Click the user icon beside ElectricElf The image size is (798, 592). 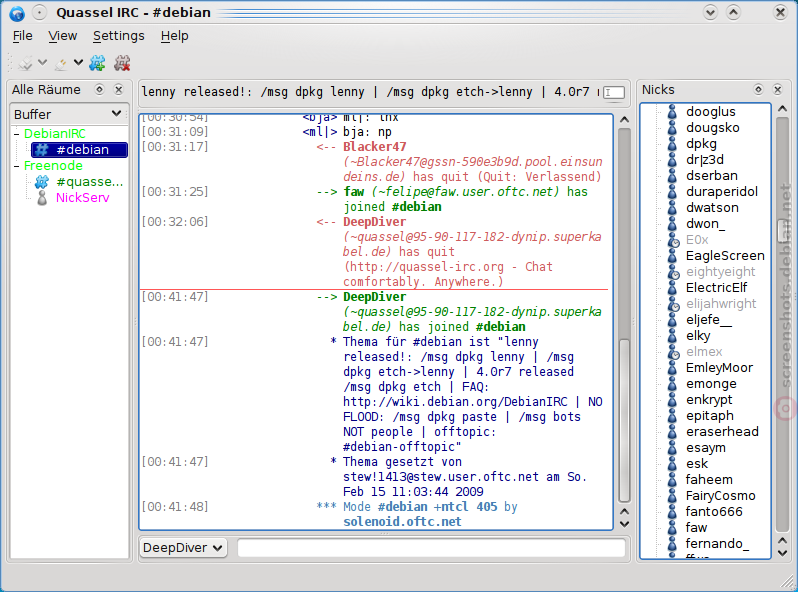pyautogui.click(x=672, y=288)
